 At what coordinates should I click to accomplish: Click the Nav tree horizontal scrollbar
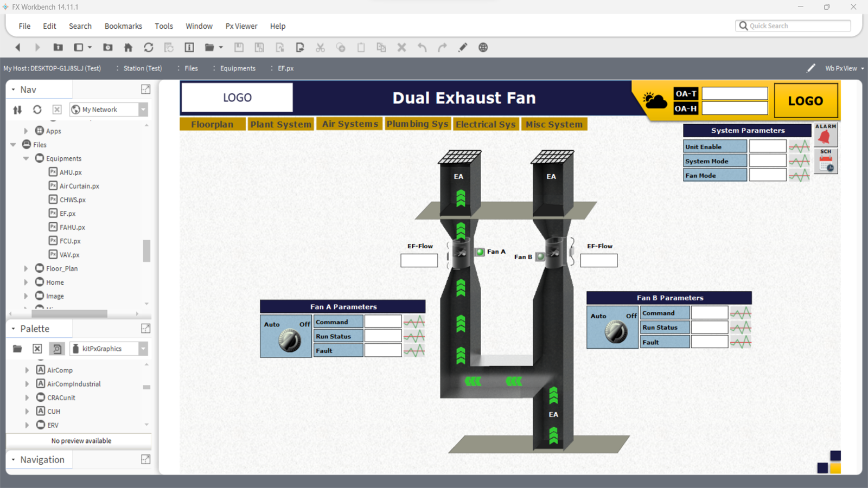(69, 313)
